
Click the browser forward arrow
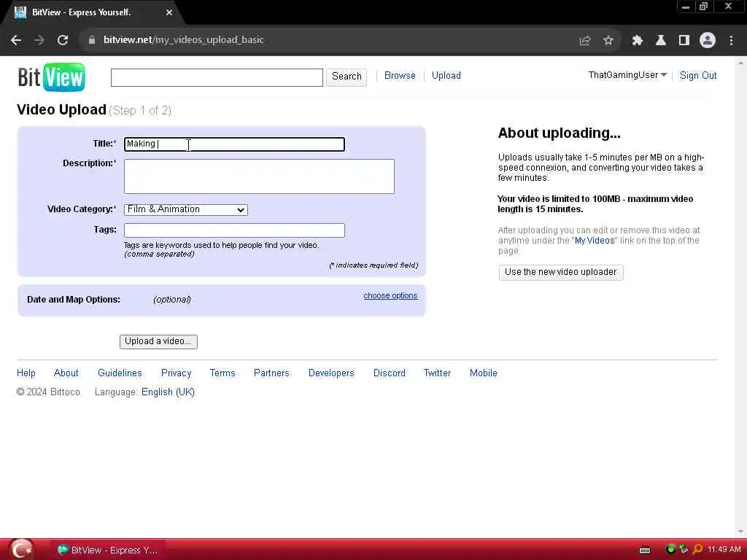[x=39, y=40]
